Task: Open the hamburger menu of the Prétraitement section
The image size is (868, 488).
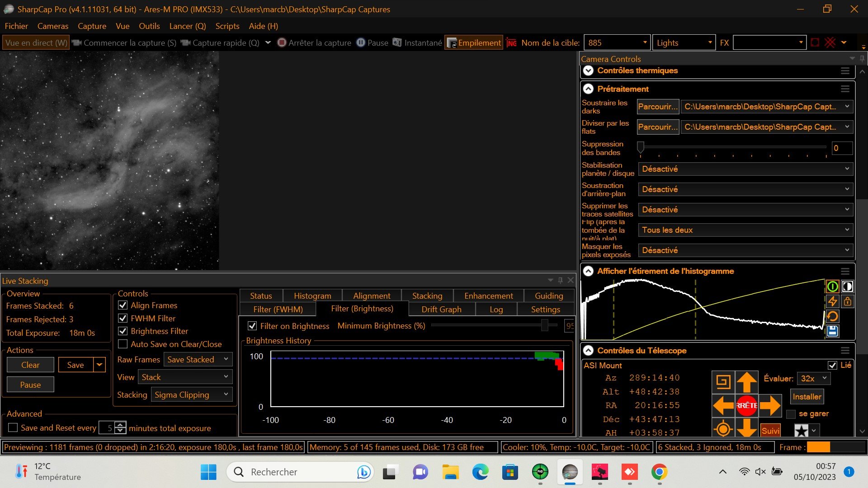Action: pyautogui.click(x=845, y=89)
